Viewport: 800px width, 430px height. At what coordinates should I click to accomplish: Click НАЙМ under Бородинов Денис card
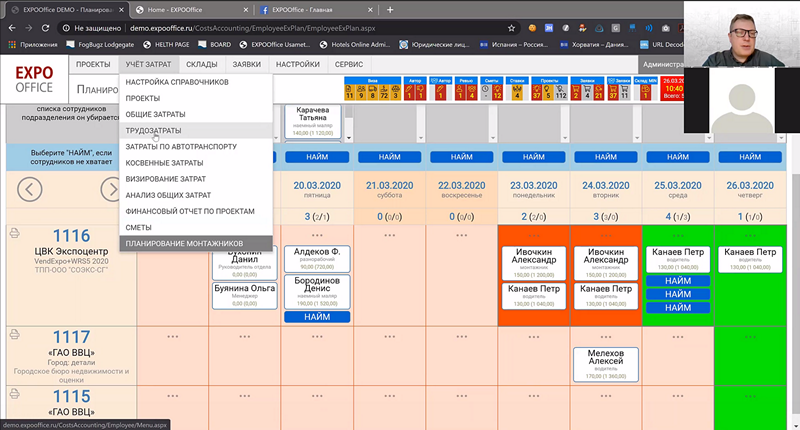pyautogui.click(x=317, y=317)
